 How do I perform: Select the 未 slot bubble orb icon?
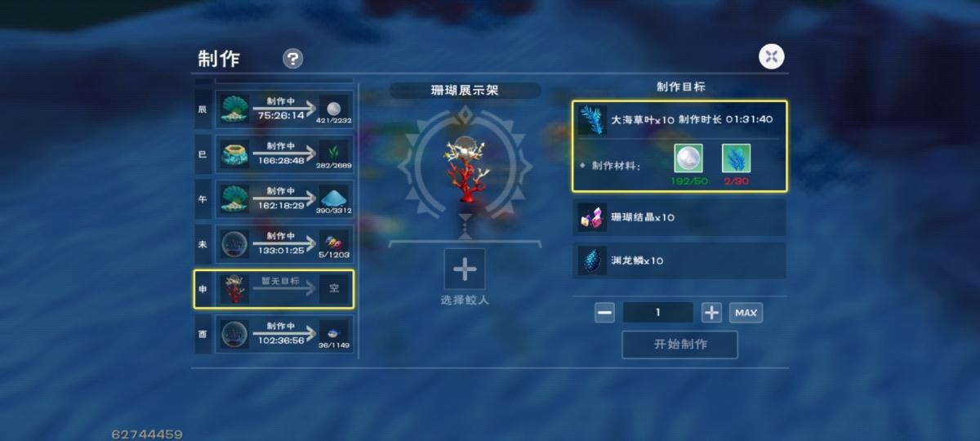[x=234, y=244]
